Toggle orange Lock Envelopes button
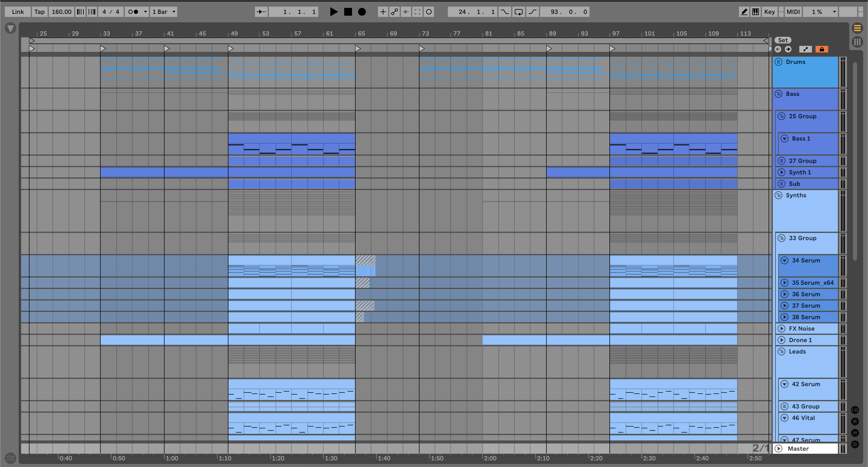Screen dimensions: 868x467 [822, 49]
